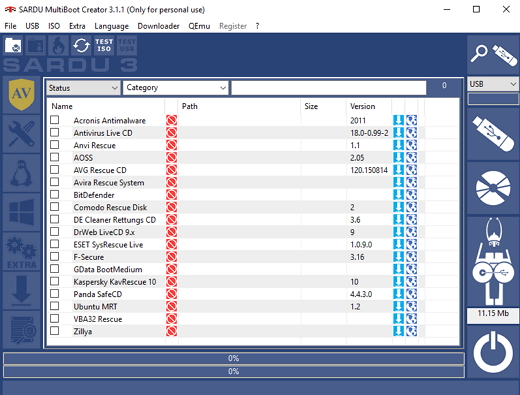
Task: Open the ISO folder toolbar icon
Action: [13, 45]
